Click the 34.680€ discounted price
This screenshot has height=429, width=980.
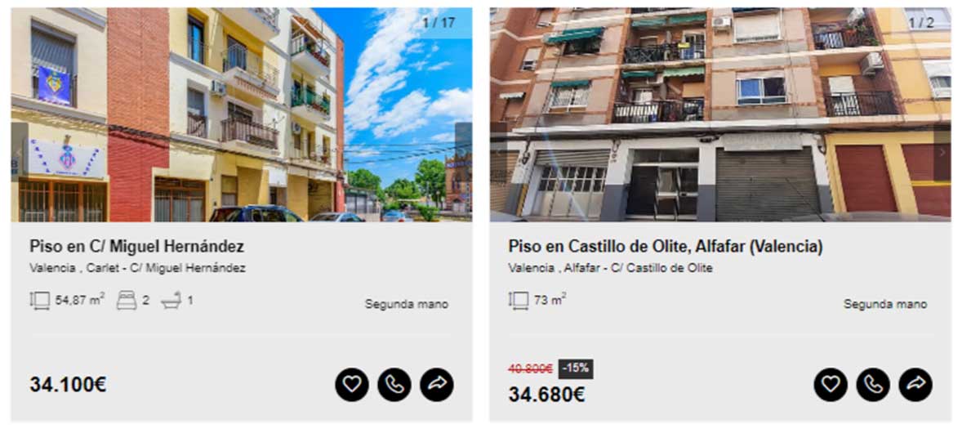(x=546, y=395)
